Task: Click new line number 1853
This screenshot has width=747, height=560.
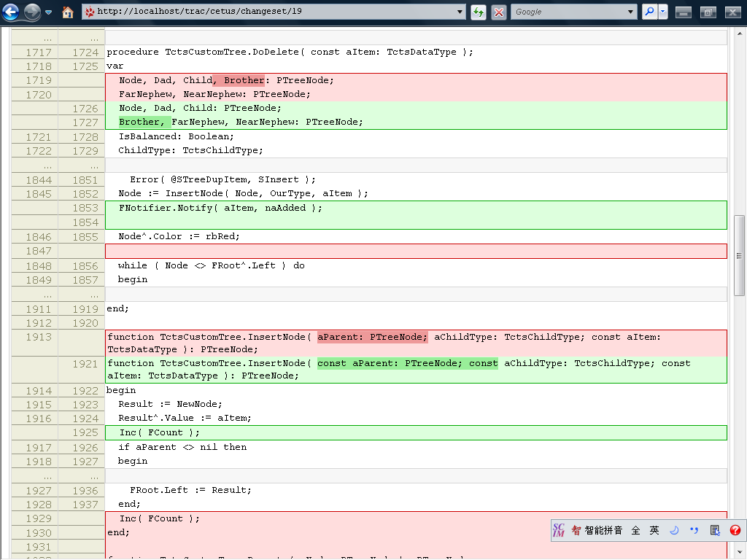Action: [x=85, y=208]
